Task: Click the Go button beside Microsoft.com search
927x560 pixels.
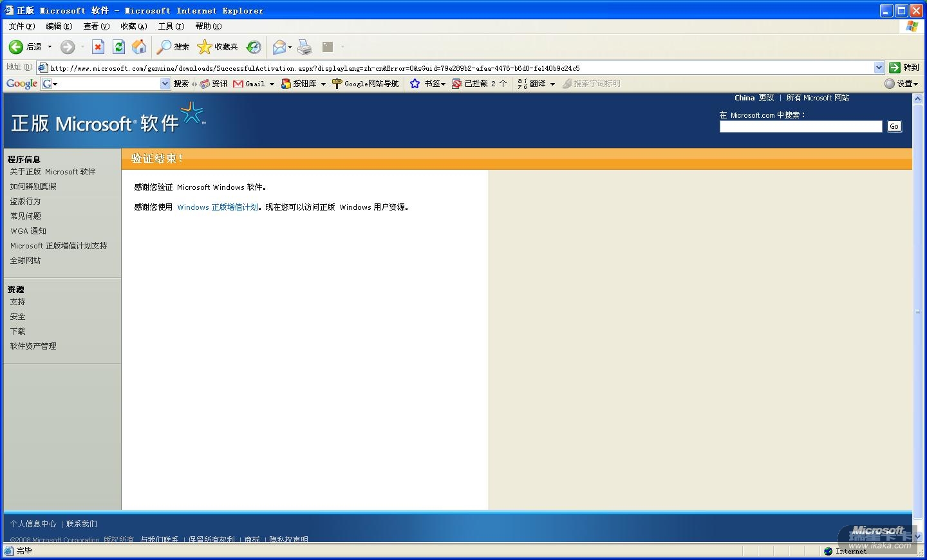Action: point(894,127)
